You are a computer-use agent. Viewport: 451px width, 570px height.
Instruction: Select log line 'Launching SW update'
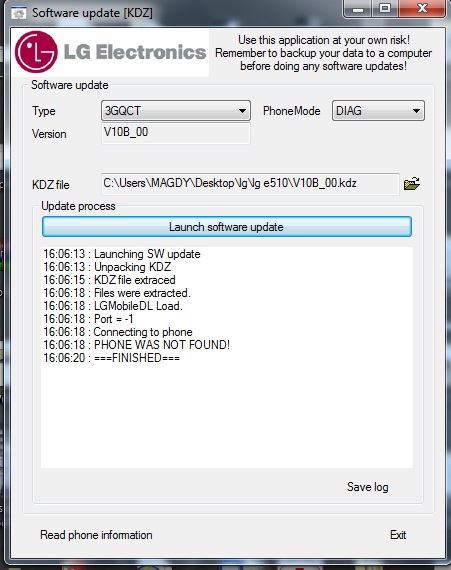point(122,254)
